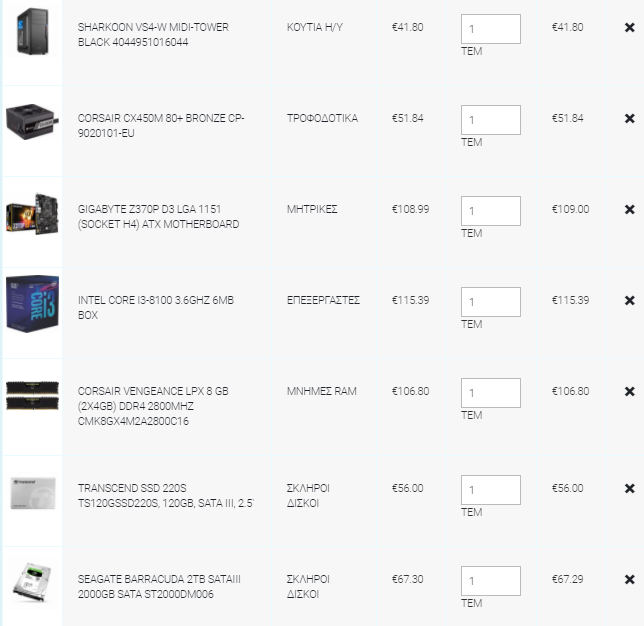Open the Gigabyte Z370P D3 motherboard product link
The height and width of the screenshot is (626, 644).
point(159,217)
